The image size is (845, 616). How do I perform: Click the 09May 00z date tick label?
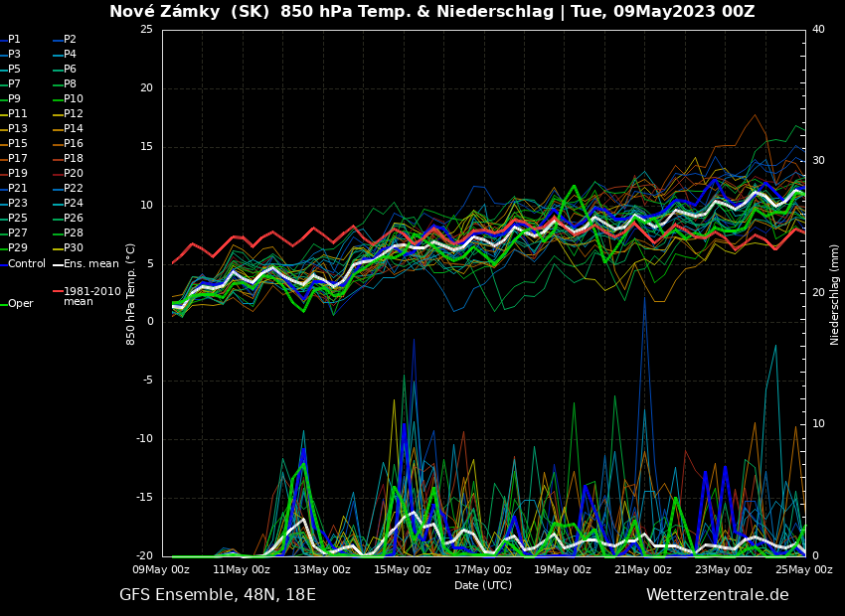(x=161, y=570)
